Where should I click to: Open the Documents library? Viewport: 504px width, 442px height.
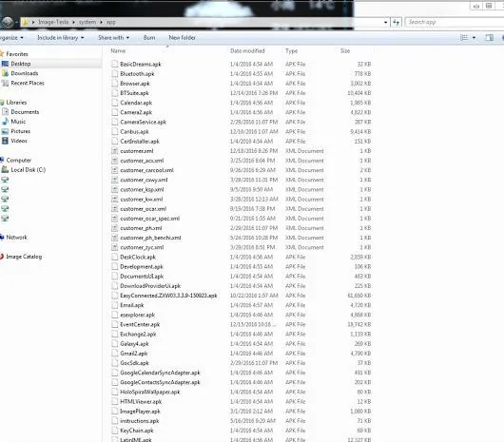pos(25,112)
